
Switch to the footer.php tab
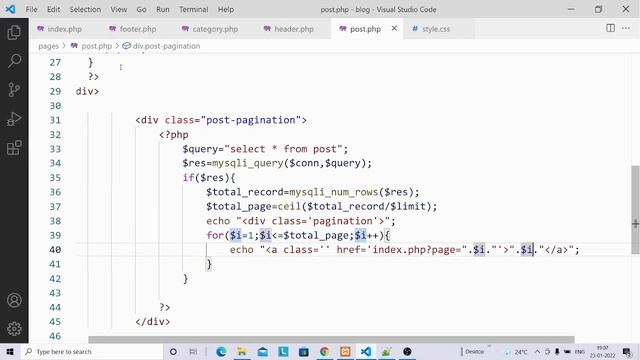pyautogui.click(x=138, y=29)
